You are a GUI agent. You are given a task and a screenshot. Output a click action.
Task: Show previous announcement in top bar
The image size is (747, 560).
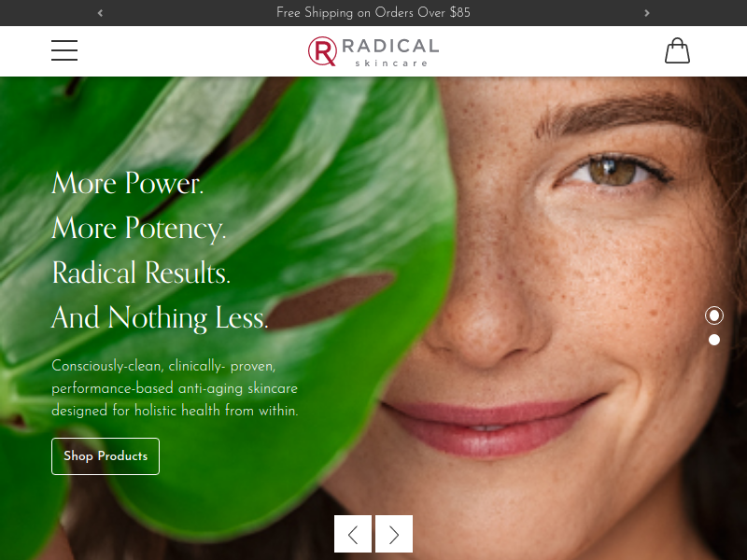click(100, 13)
